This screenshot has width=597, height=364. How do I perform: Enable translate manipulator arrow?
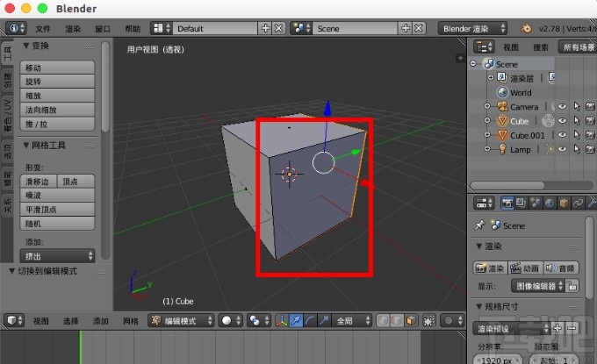click(296, 321)
